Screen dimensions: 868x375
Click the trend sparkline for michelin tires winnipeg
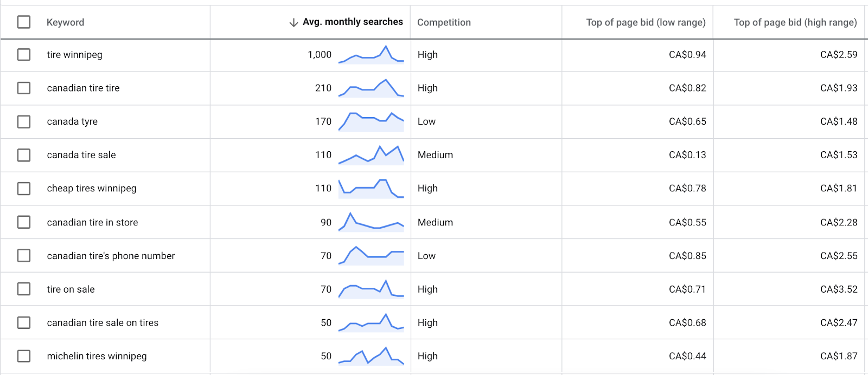point(371,356)
